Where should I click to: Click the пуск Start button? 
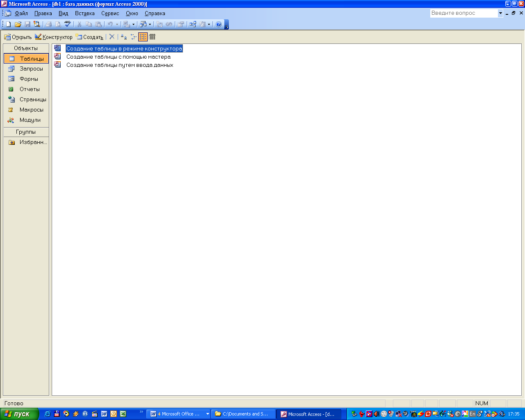coord(19,414)
